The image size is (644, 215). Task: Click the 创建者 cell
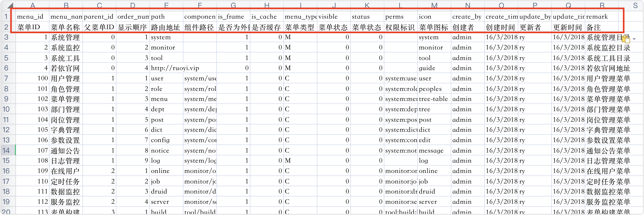point(468,27)
